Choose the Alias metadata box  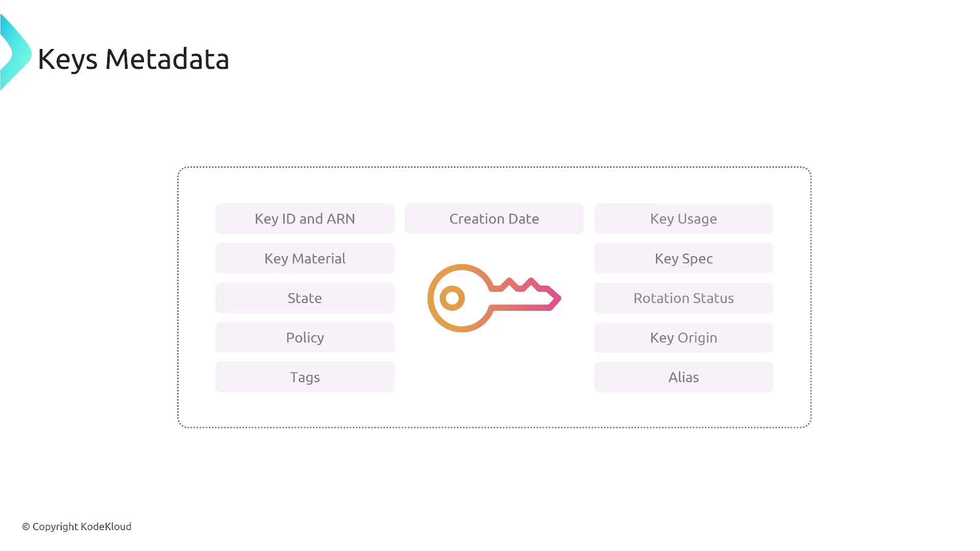point(683,378)
